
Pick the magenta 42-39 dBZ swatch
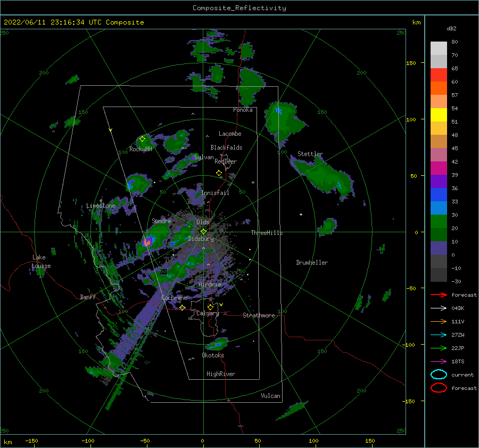pyautogui.click(x=439, y=168)
